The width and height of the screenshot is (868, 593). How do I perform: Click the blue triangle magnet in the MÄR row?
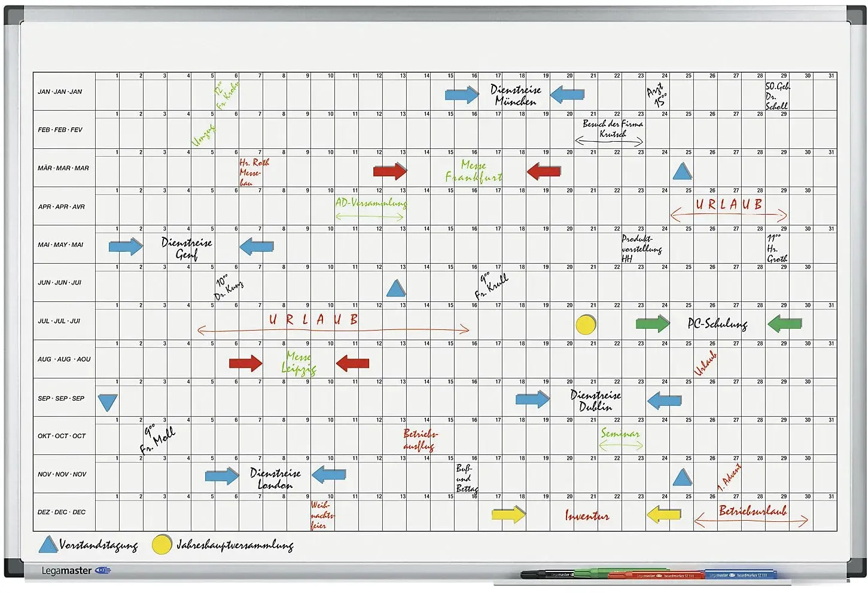(682, 172)
